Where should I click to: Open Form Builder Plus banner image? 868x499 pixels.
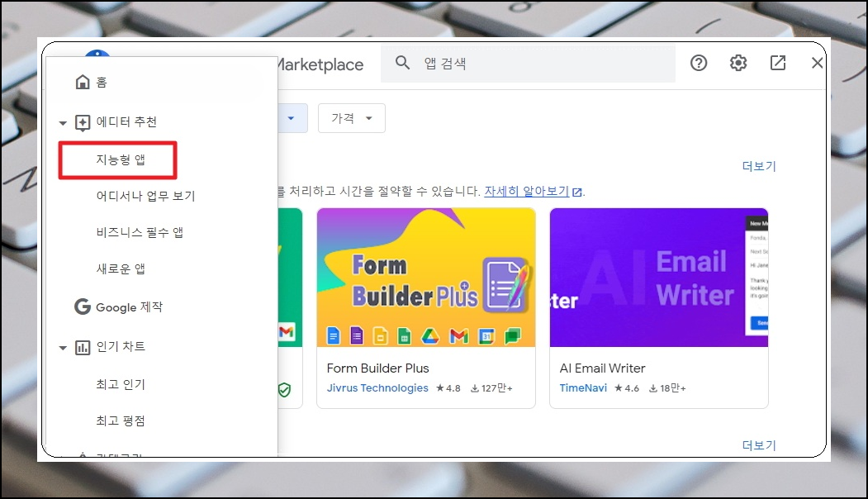425,278
